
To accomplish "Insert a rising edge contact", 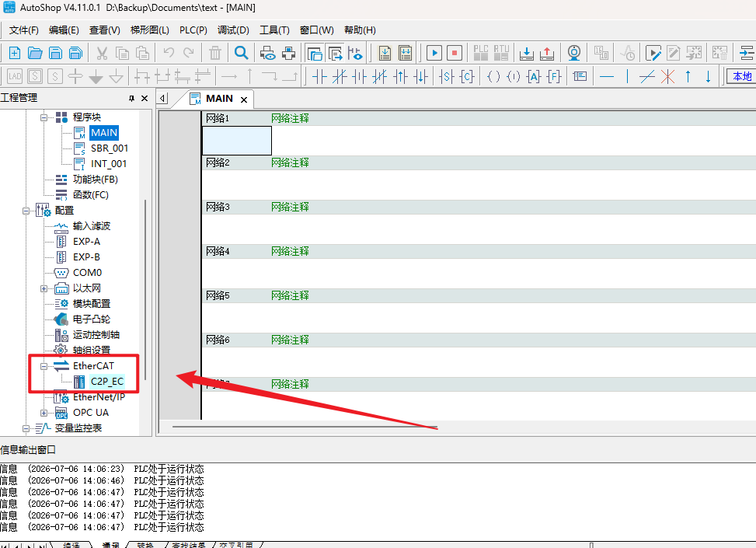I will tap(401, 76).
